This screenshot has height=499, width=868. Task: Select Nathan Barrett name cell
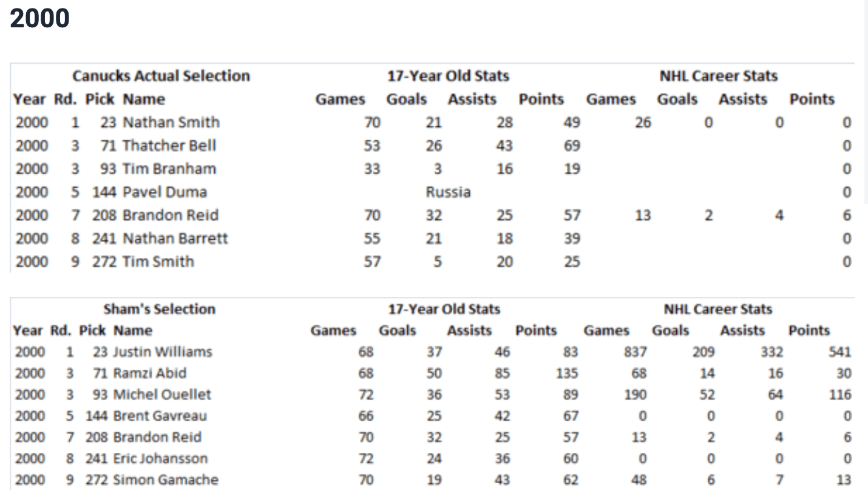click(175, 239)
